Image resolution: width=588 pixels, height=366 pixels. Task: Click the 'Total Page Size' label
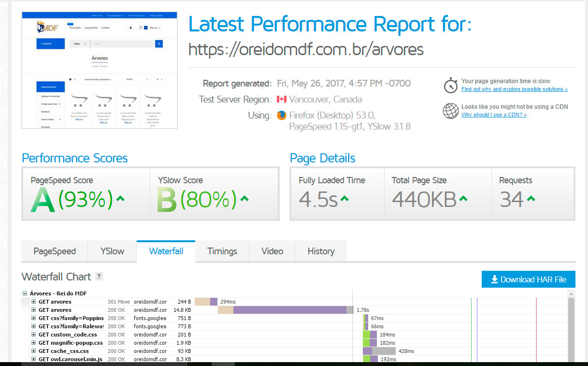[x=419, y=180]
